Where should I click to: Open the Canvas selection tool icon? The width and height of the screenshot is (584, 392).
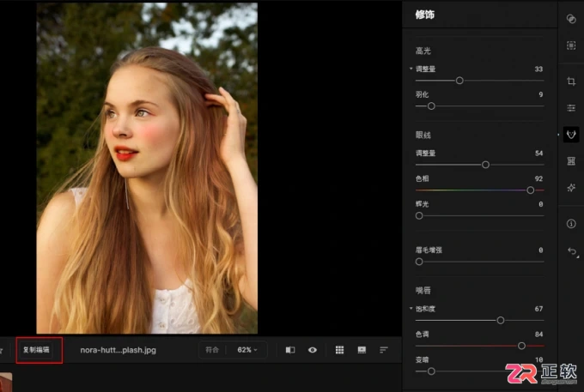[571, 45]
